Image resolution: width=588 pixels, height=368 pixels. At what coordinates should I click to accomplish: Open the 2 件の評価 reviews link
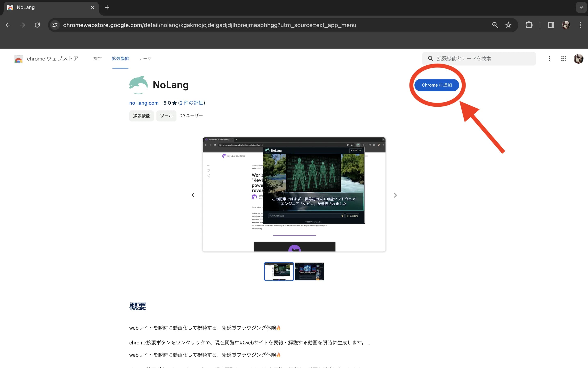[192, 103]
